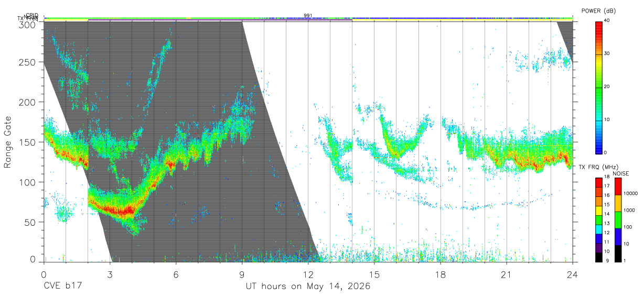Click the 991 CPID value at top
The image size is (644, 297).
click(308, 15)
